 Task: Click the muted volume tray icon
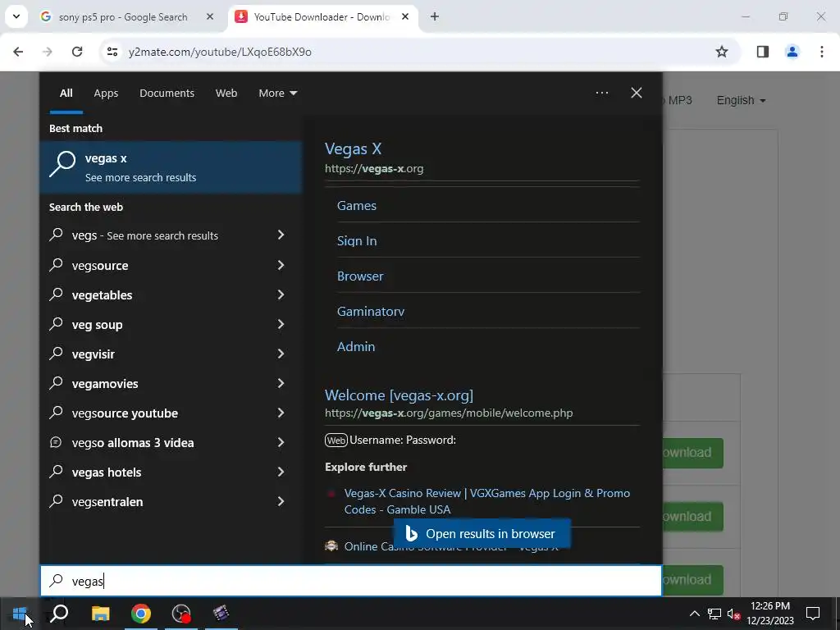(733, 614)
